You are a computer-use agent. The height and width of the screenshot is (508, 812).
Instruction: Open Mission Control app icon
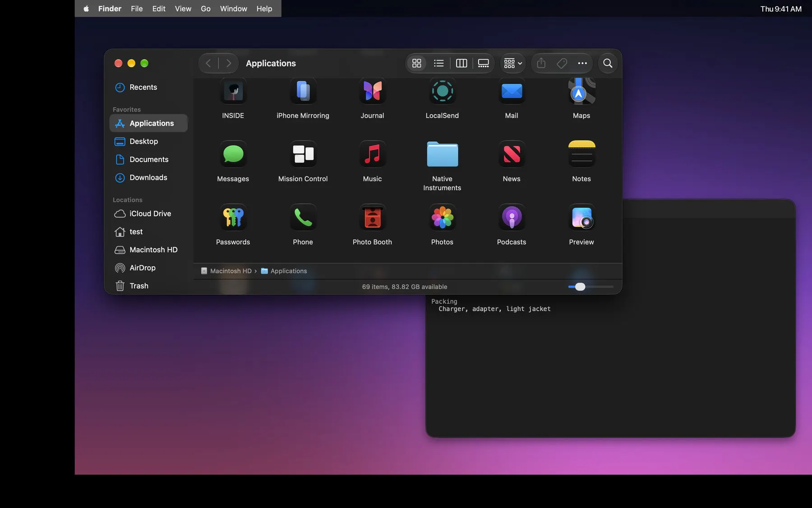pyautogui.click(x=303, y=154)
